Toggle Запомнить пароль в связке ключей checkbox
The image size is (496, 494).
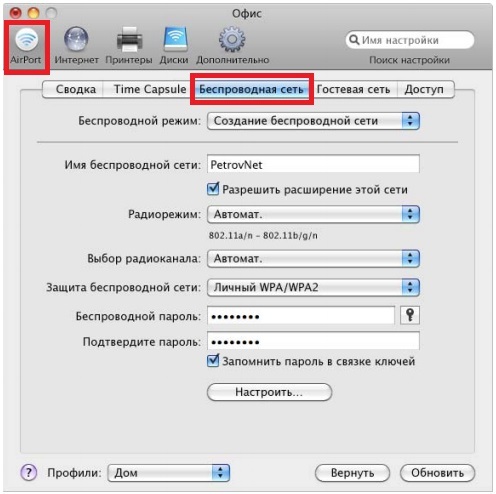pyautogui.click(x=213, y=361)
